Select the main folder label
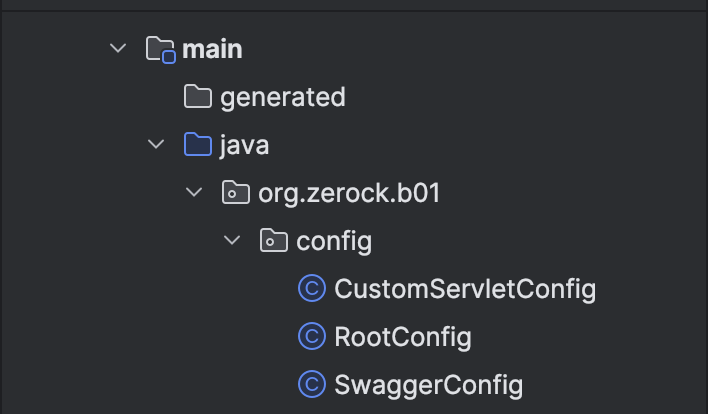This screenshot has width=708, height=414. (x=212, y=49)
